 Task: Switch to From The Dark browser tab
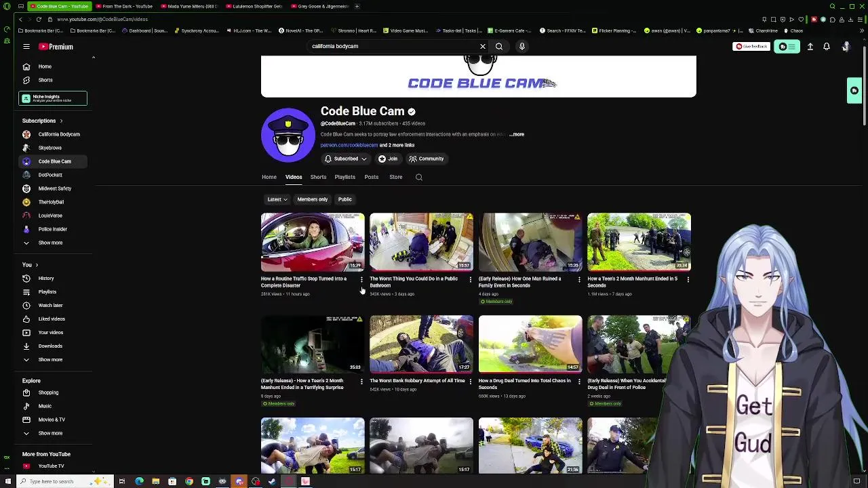click(124, 6)
